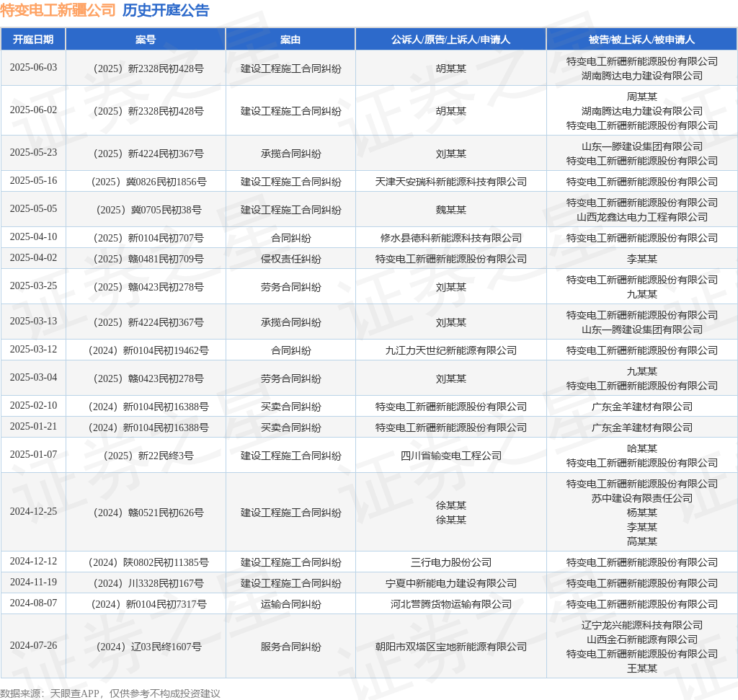738x700 pixels.
Task: Click the 特变电工新疆公司 title text
Action: [58, 10]
